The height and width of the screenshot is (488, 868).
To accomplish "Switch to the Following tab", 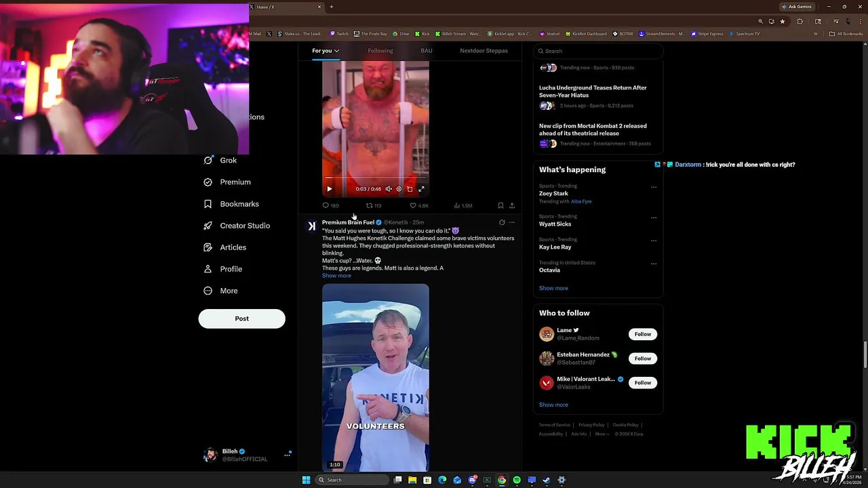I will point(380,51).
